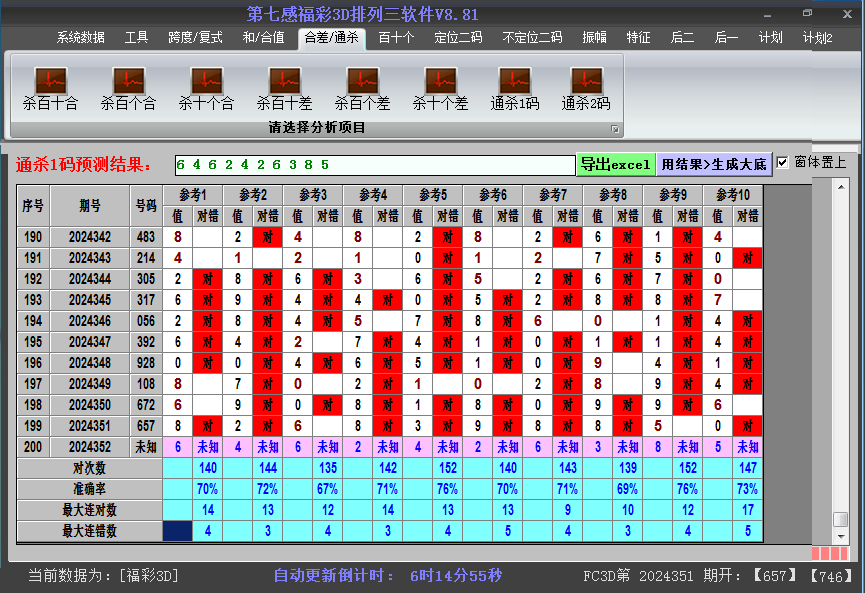Viewport: 865px width, 593px height.
Task: Click the prediction result field showing 6 4 6 2 4
Action: click(x=375, y=165)
